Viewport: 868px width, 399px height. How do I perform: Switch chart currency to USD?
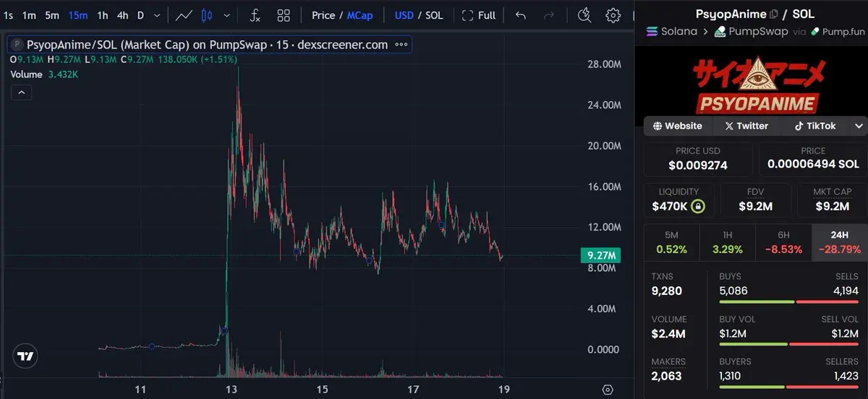point(404,15)
